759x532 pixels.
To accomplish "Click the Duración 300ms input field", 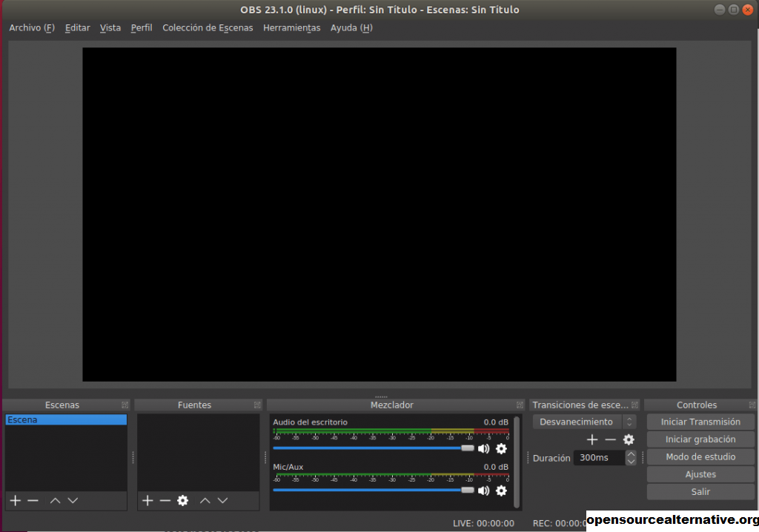I will click(x=600, y=458).
